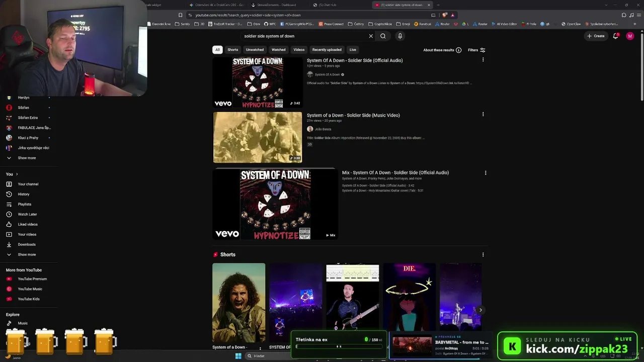Select the Shorts filter chip
644x362 pixels.
pos(233,50)
